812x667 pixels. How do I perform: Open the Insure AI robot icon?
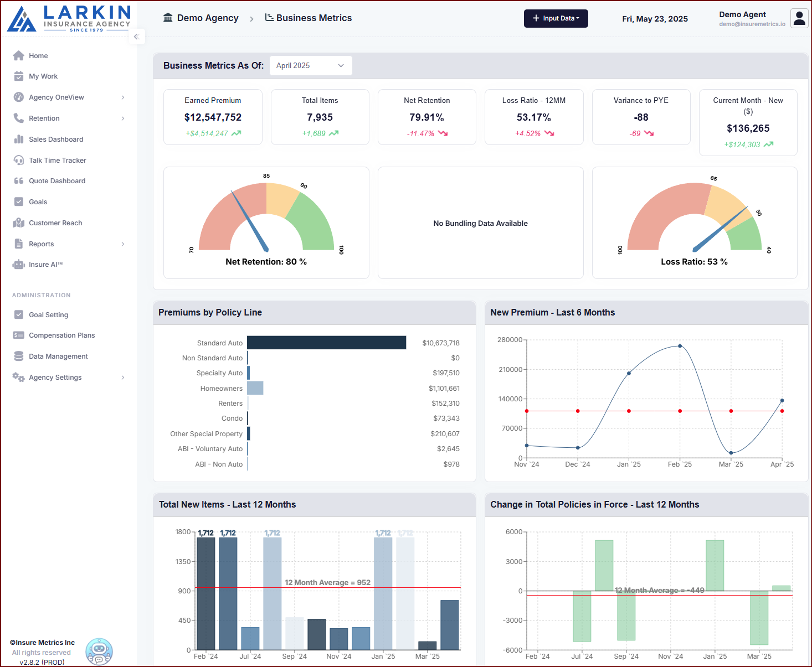pyautogui.click(x=19, y=265)
